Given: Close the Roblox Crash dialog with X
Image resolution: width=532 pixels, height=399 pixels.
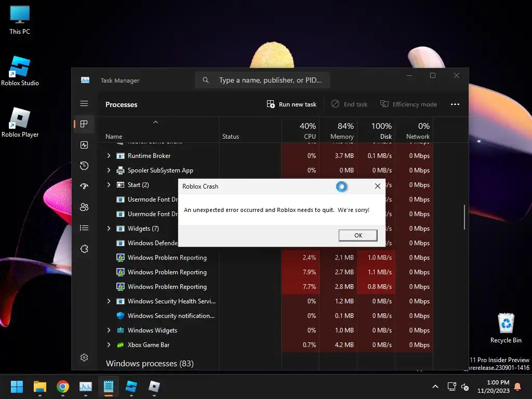Looking at the screenshot, I should [377, 186].
